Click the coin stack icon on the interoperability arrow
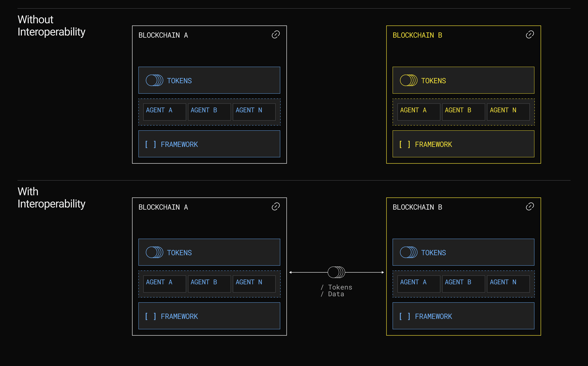This screenshot has width=588, height=366. pos(336,272)
